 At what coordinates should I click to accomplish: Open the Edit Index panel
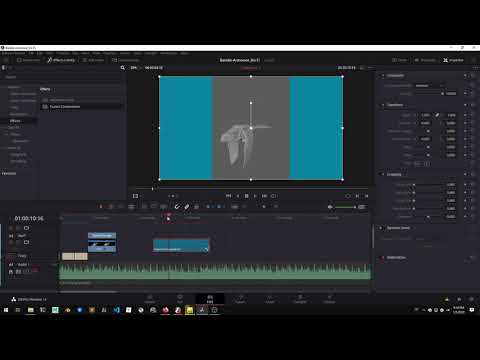tap(94, 60)
